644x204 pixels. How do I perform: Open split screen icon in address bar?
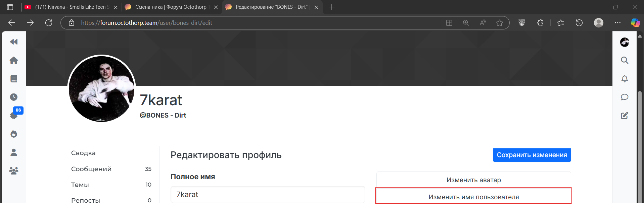449,23
